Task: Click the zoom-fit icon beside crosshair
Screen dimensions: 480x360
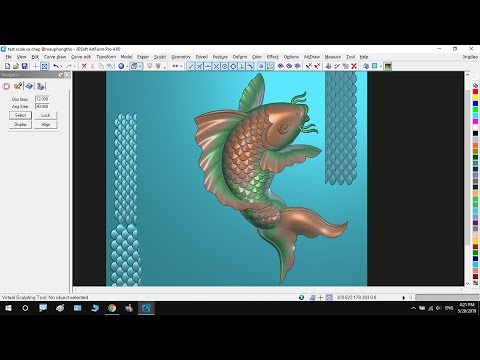Action: click(x=44, y=66)
